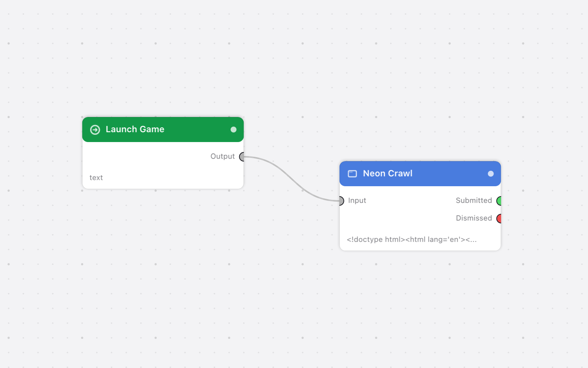Click the Submitted label
This screenshot has height=368, width=588.
(x=474, y=201)
